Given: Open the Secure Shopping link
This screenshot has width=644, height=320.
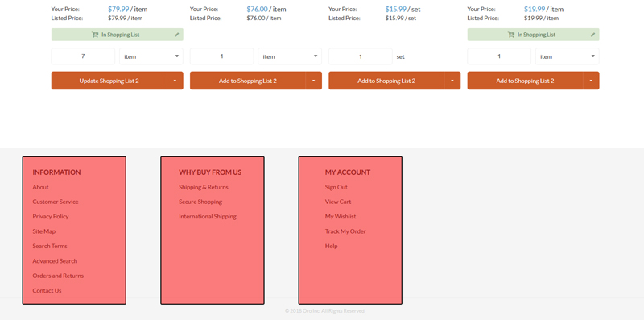Looking at the screenshot, I should point(200,202).
